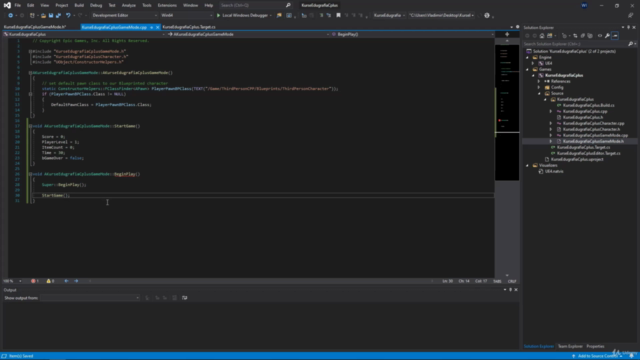Click the notifications bell in status bar
The height and width of the screenshot is (360, 640).
point(631,356)
